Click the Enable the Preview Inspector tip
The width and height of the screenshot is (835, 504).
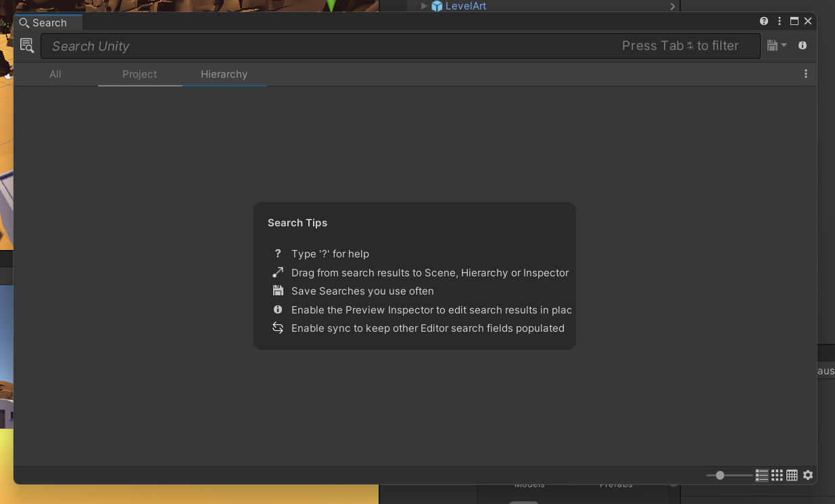[431, 310]
